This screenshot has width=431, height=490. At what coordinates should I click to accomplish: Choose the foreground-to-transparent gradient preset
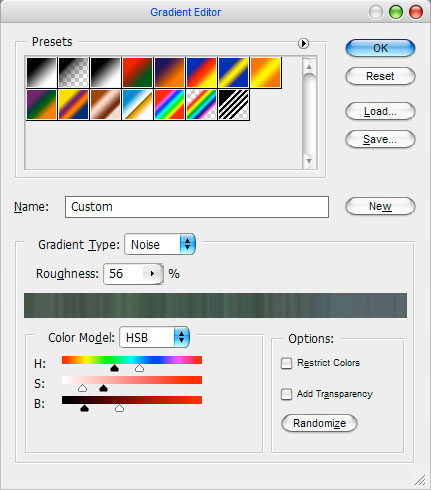click(x=73, y=73)
